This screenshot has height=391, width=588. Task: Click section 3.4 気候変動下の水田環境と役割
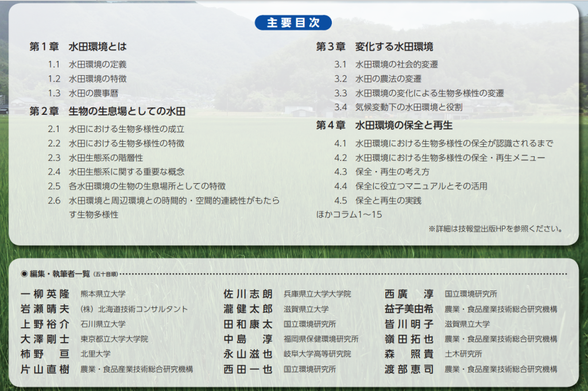click(x=408, y=107)
